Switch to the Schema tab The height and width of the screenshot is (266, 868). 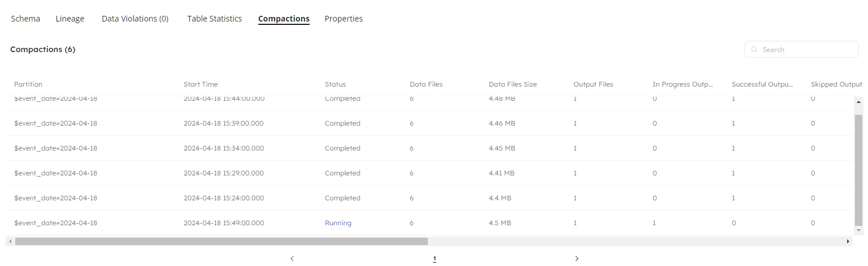click(x=25, y=19)
